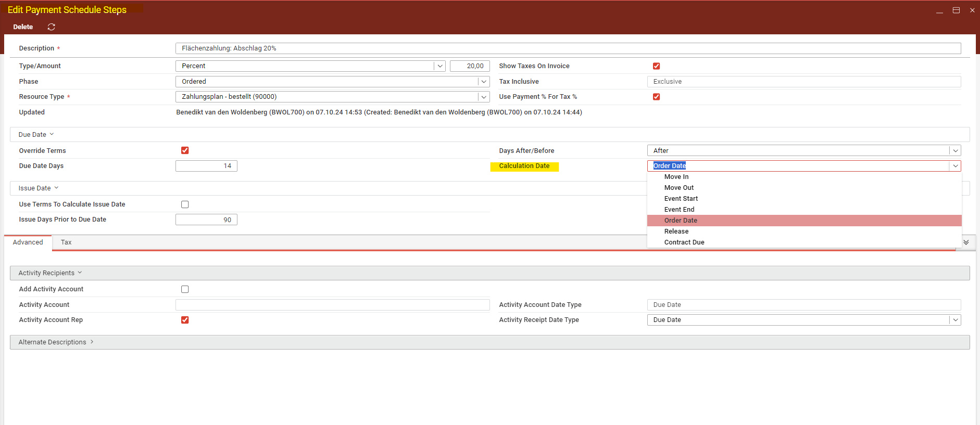Open the Days After/Before dropdown
This screenshot has width=980, height=425.
[x=955, y=151]
